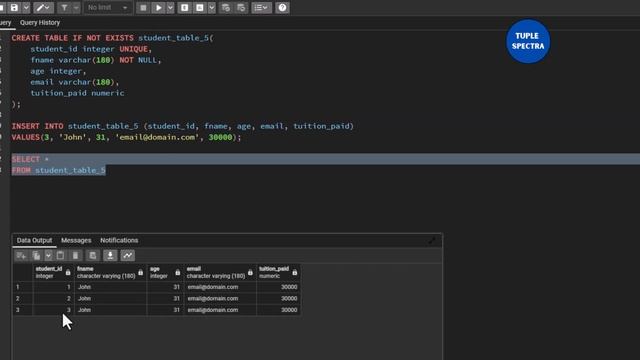
Task: Save the query file
Action: (14, 7)
